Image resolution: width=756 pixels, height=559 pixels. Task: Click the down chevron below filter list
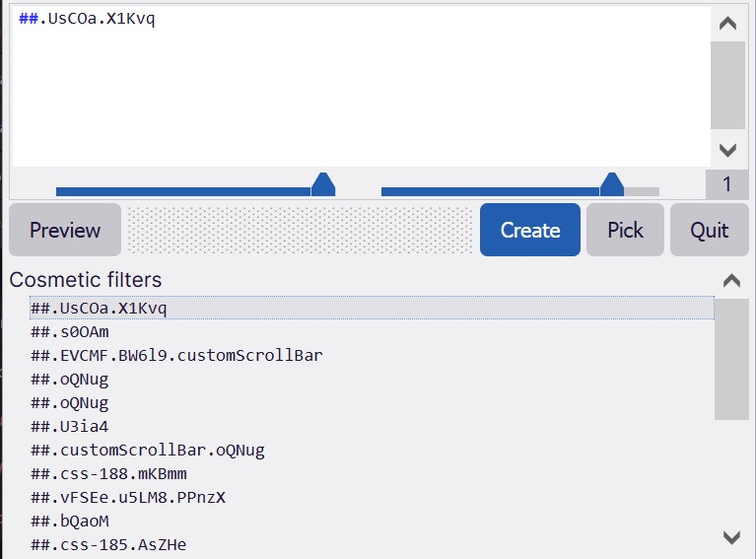pos(731,536)
